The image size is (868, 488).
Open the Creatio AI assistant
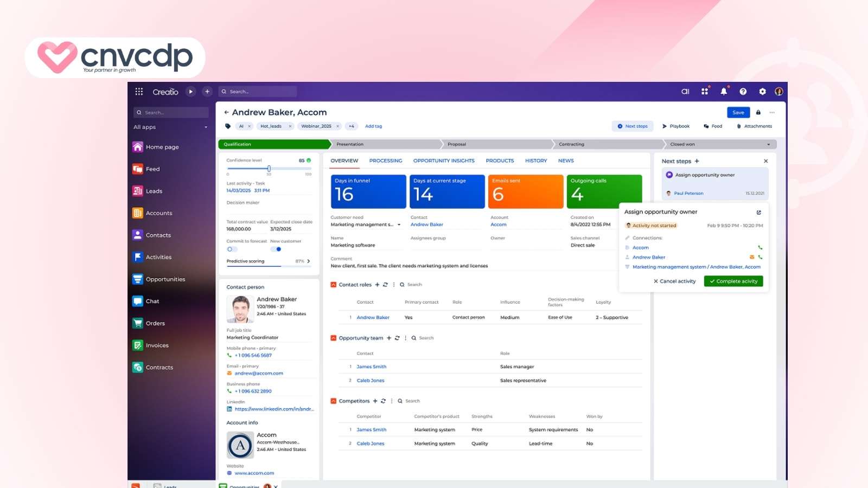pyautogui.click(x=685, y=91)
